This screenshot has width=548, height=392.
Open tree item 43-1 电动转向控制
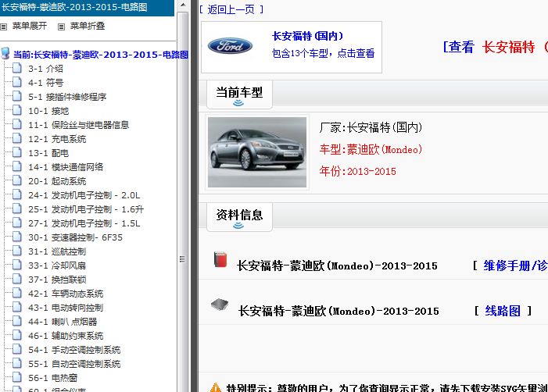(66, 308)
